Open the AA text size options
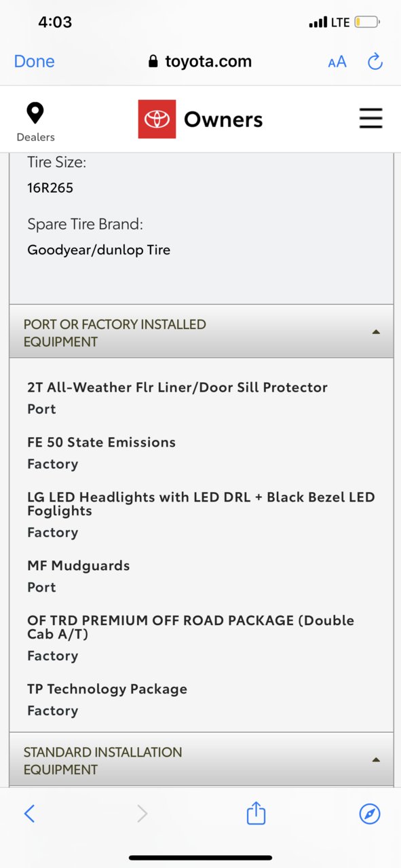The width and height of the screenshot is (401, 868). point(337,62)
